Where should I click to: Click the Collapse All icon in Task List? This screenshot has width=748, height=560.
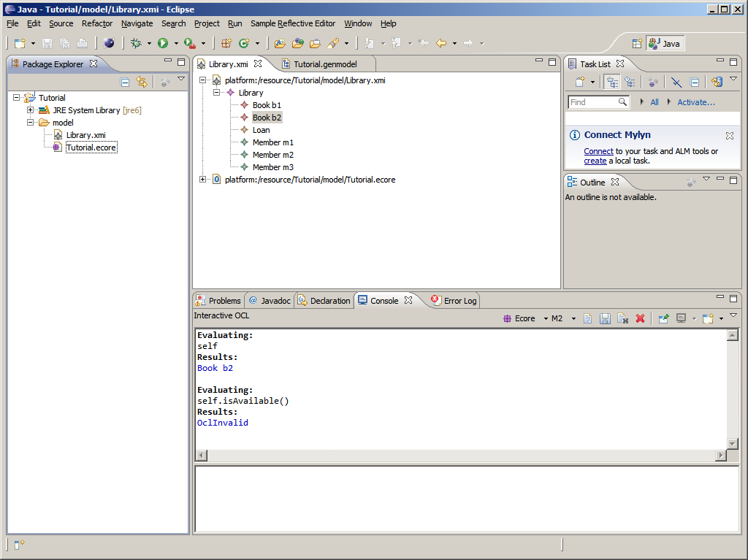[695, 82]
